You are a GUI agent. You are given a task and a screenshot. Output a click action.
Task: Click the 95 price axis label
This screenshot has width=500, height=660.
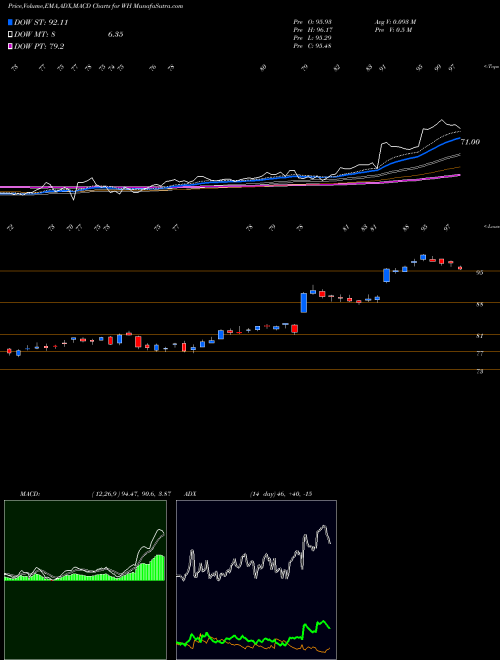coord(479,273)
